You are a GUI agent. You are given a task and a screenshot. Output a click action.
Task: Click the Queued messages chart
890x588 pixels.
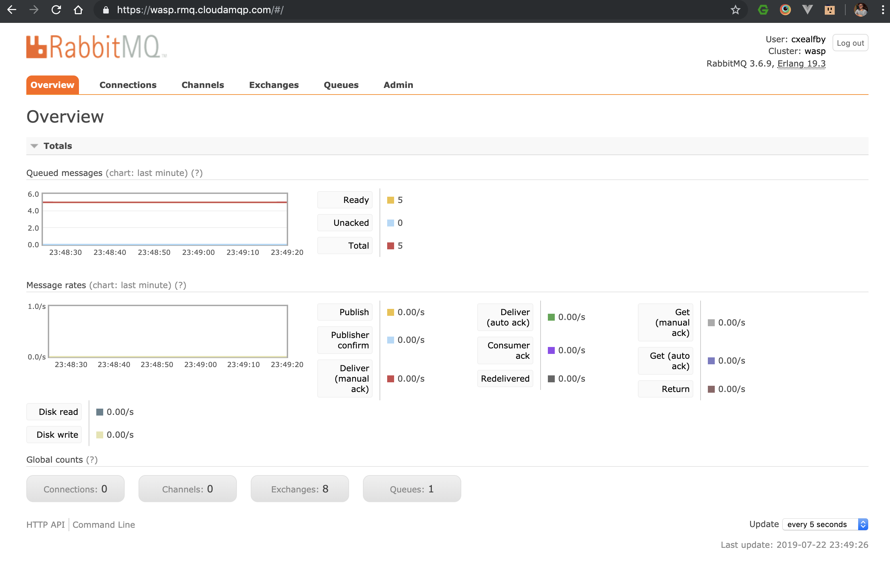164,219
